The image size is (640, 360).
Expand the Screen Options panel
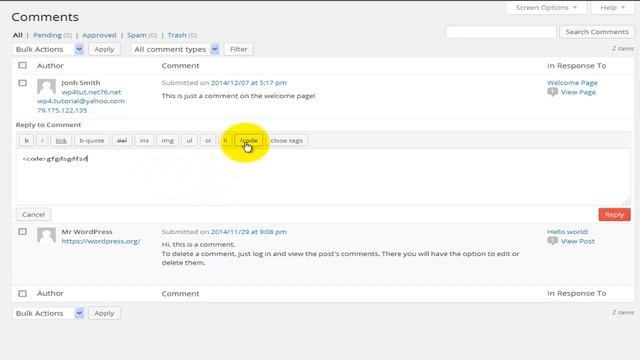coord(546,8)
